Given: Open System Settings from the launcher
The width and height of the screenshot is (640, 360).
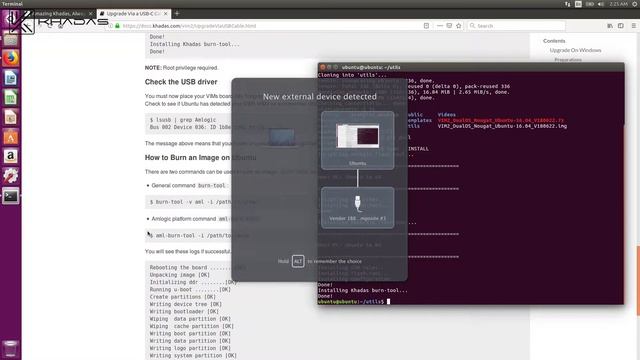Looking at the screenshot, I should click(x=11, y=176).
